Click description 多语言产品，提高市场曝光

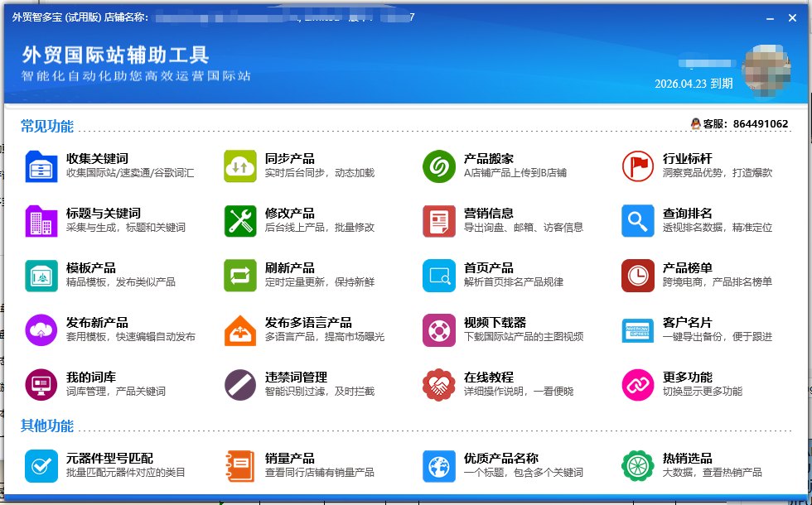point(325,337)
